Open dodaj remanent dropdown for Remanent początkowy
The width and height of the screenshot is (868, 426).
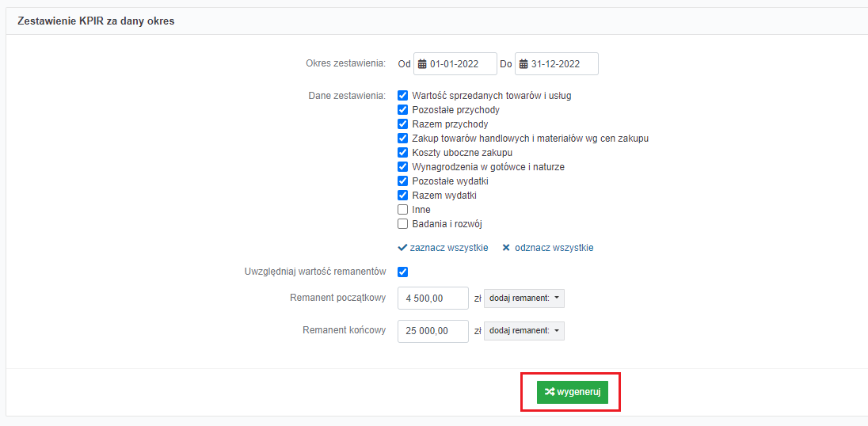524,299
